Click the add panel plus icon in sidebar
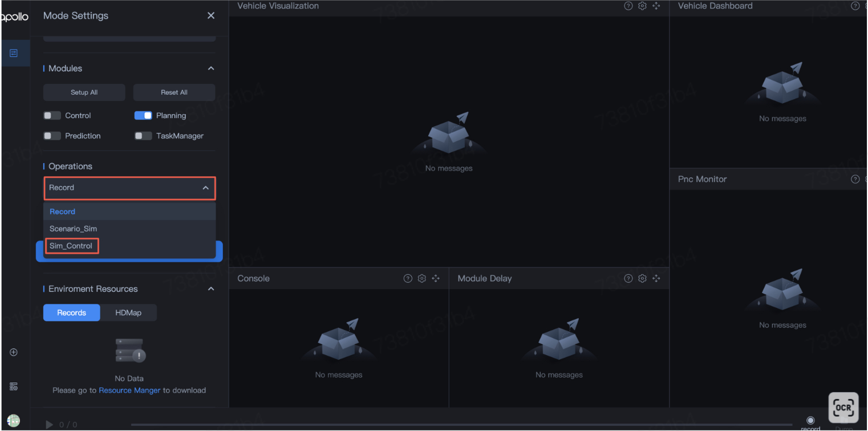 pos(14,352)
